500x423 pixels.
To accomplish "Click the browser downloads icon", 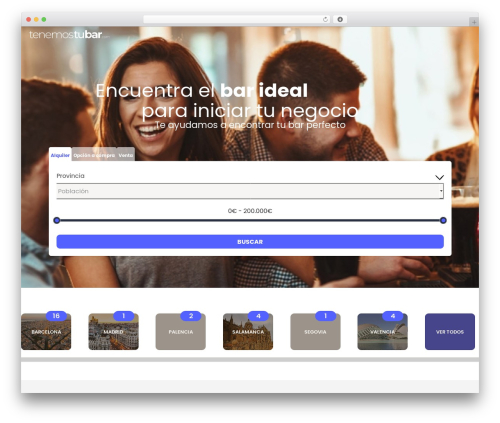I will (340, 19).
